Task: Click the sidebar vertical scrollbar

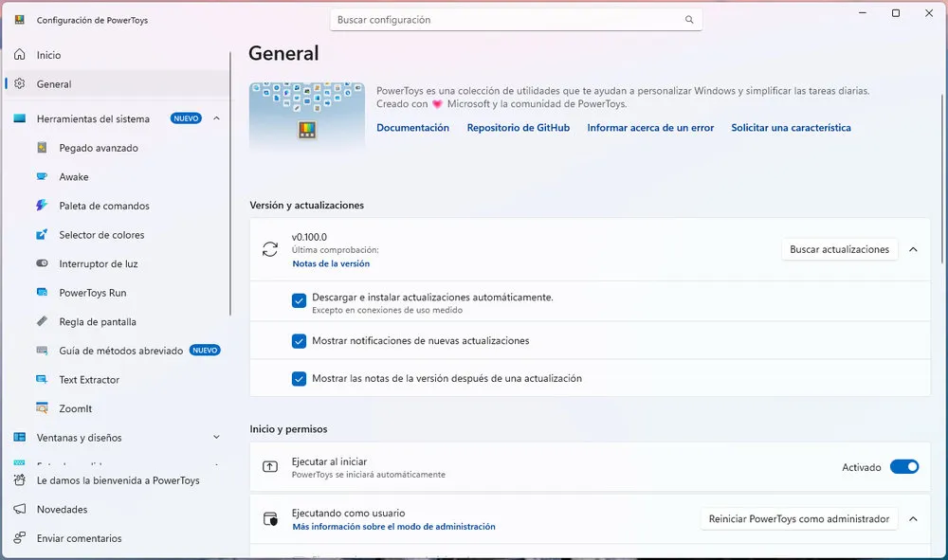Action: 230,184
